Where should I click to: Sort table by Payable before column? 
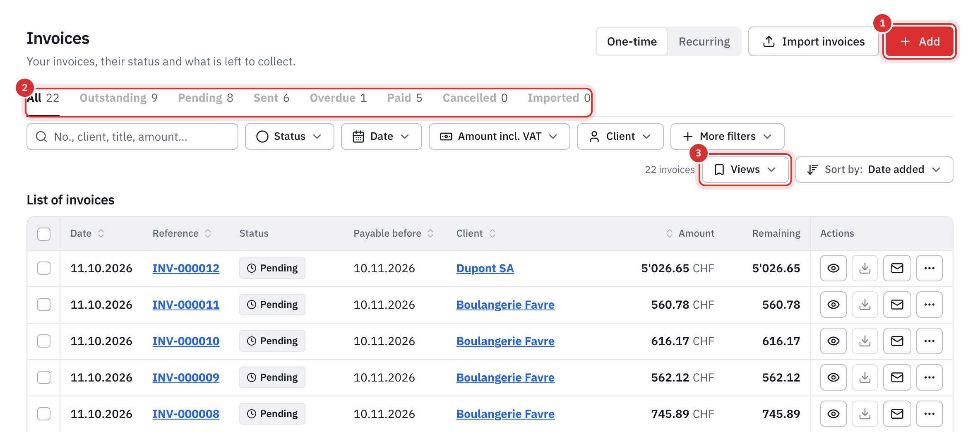(x=393, y=233)
